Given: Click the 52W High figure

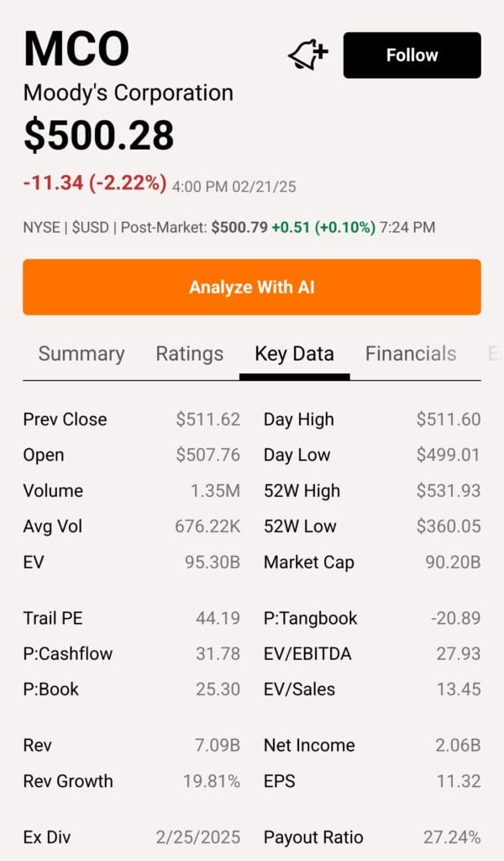Looking at the screenshot, I should (x=449, y=490).
